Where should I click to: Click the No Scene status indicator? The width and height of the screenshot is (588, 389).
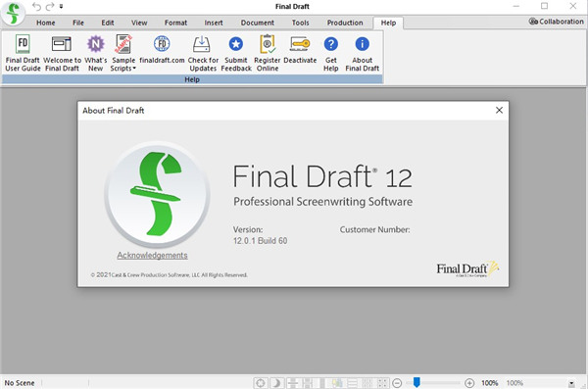pyautogui.click(x=20, y=383)
